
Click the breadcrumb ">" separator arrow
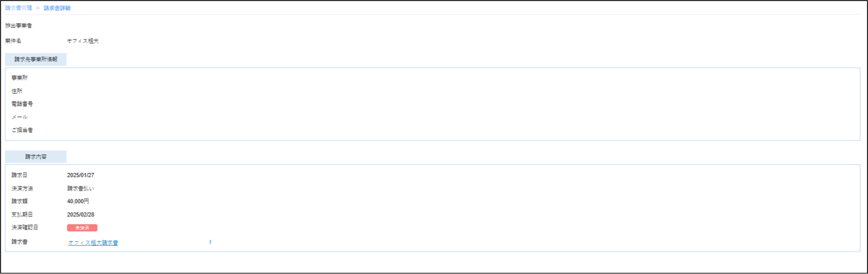(38, 8)
